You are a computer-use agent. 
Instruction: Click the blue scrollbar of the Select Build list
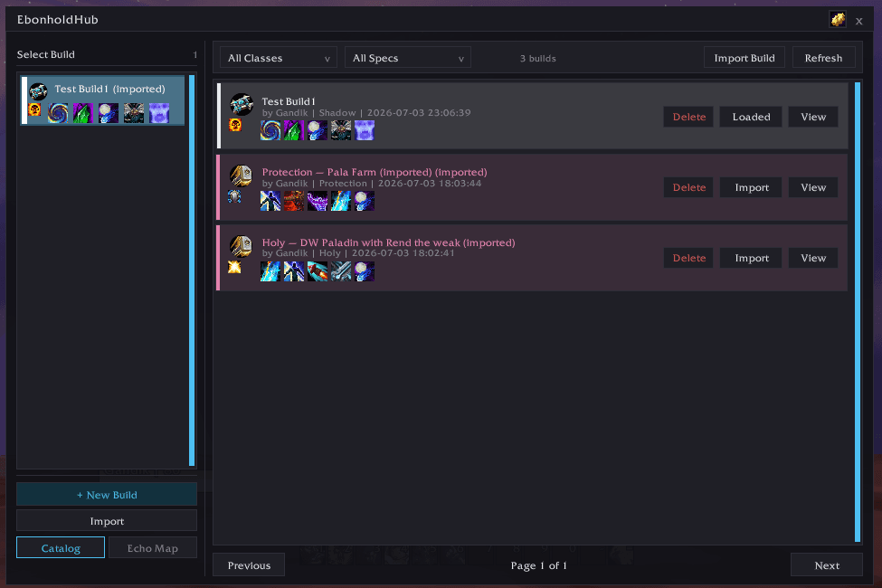pos(192,270)
